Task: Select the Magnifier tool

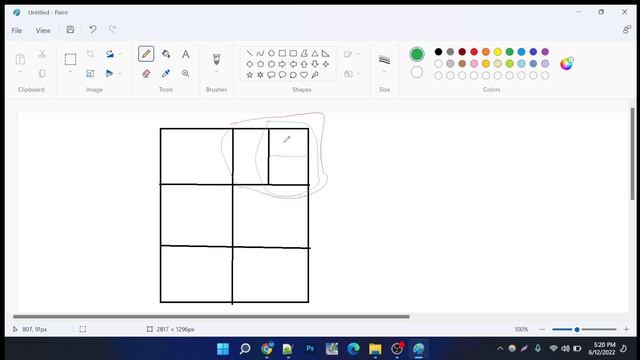Action: pos(185,73)
